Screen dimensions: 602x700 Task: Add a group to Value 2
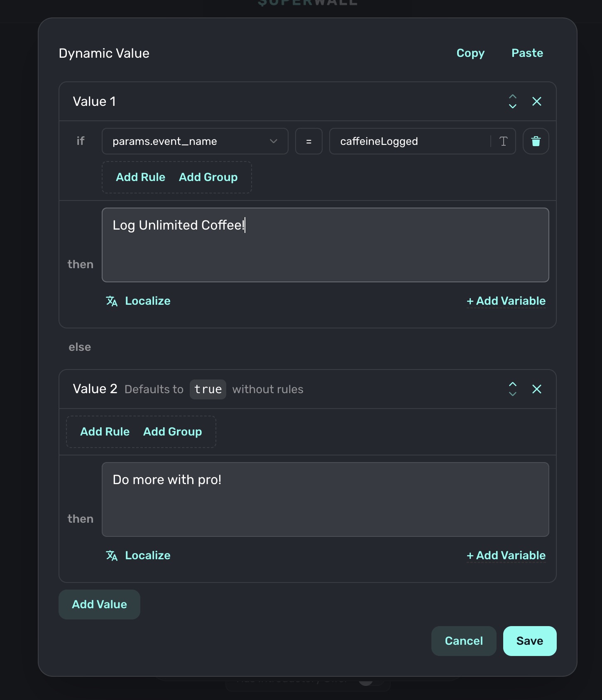[x=172, y=432]
